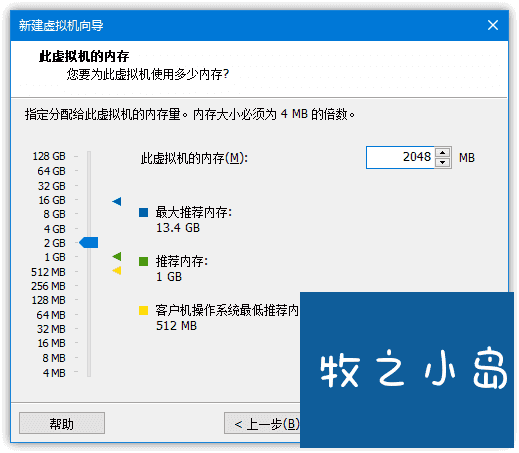Click the green recommended memory arrow marker

point(117,256)
